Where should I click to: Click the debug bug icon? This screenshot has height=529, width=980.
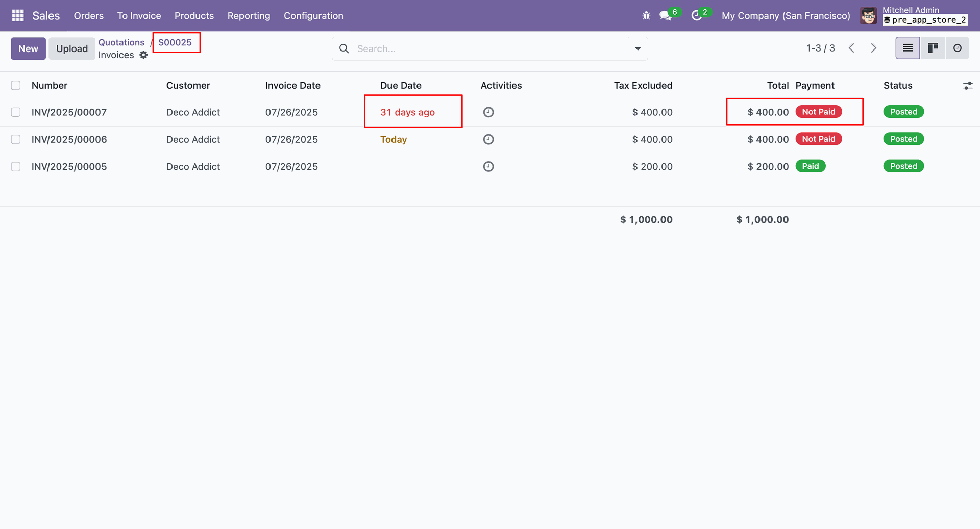[646, 16]
